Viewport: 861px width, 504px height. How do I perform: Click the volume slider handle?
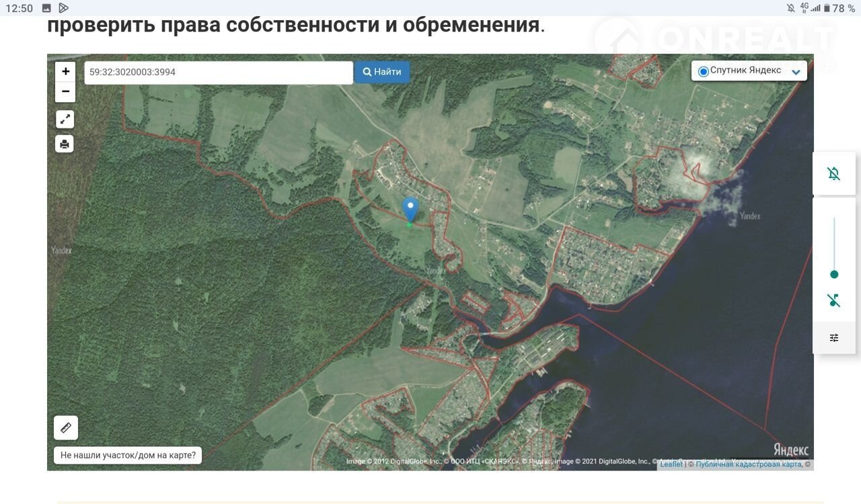tap(834, 274)
